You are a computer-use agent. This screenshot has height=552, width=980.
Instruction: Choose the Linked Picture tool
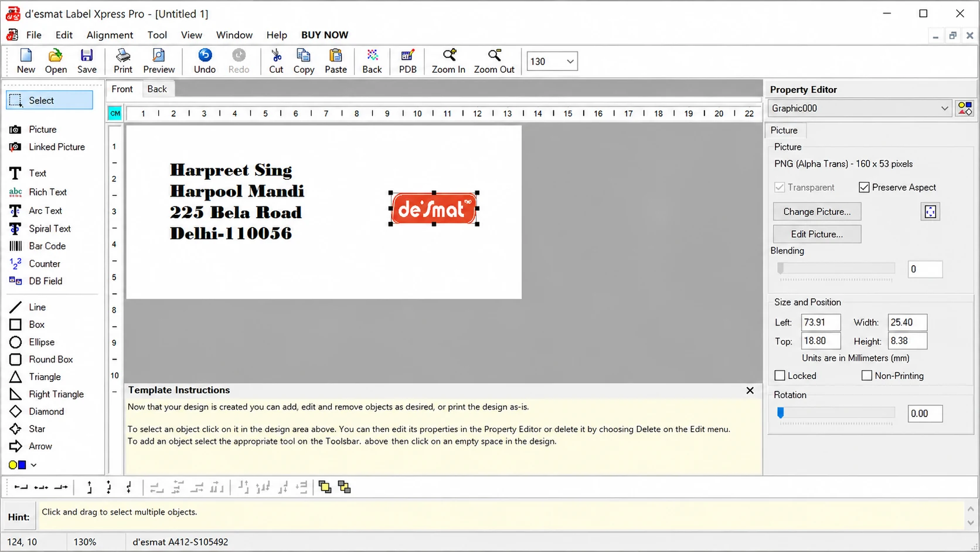(x=47, y=147)
